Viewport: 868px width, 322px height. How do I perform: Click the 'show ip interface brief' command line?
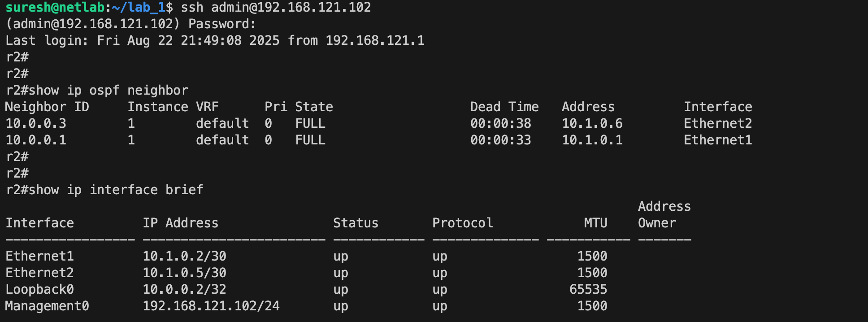tap(105, 190)
